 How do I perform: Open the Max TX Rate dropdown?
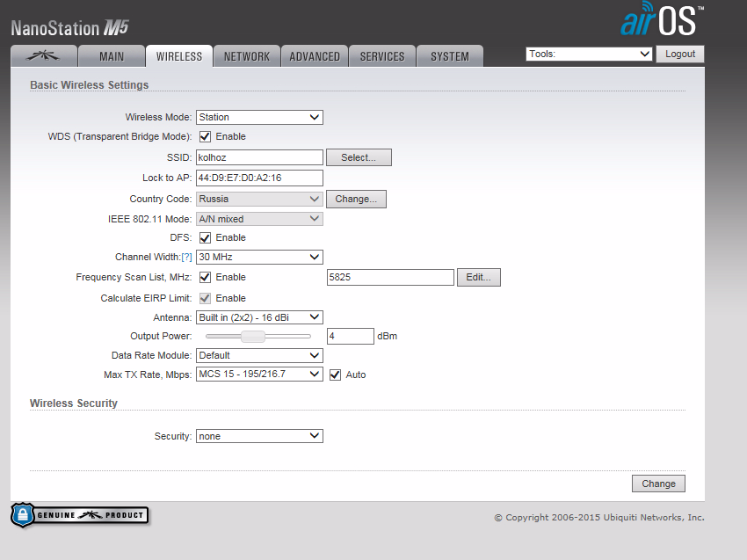[259, 375]
